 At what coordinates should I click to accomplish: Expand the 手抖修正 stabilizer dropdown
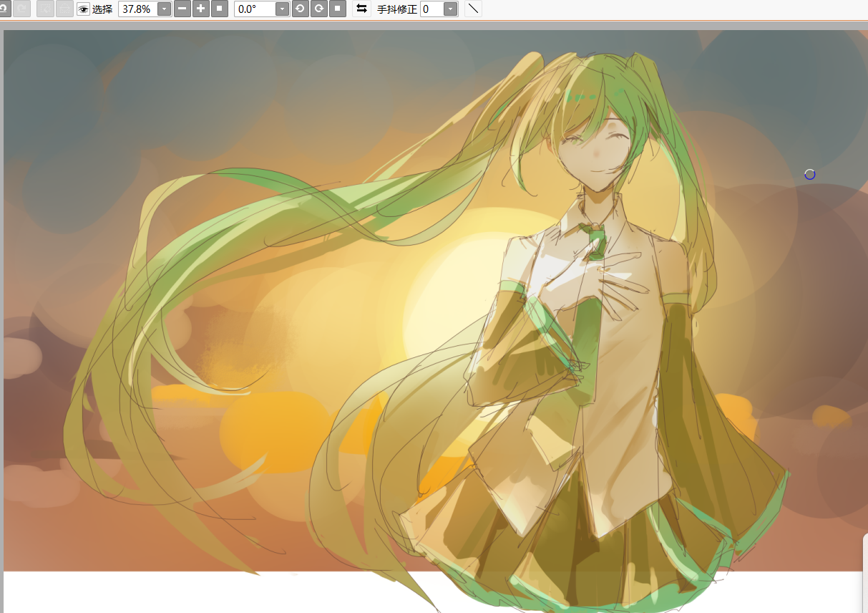point(450,9)
